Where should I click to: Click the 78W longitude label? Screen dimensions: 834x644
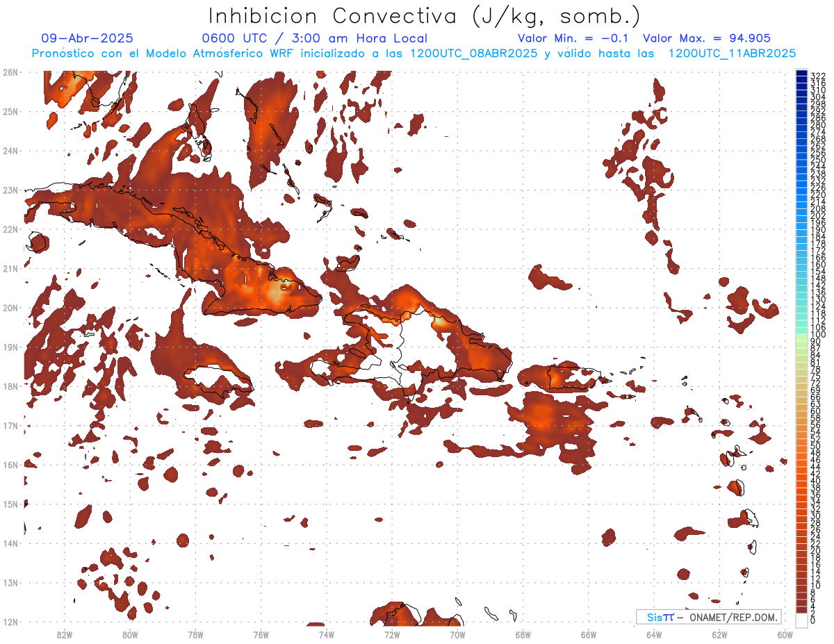coord(195,634)
